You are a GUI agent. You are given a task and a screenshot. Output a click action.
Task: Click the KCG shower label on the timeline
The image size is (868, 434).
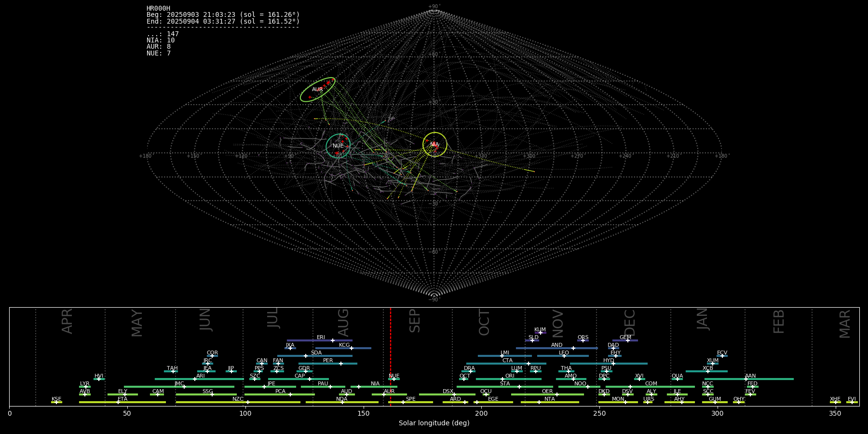pyautogui.click(x=344, y=345)
